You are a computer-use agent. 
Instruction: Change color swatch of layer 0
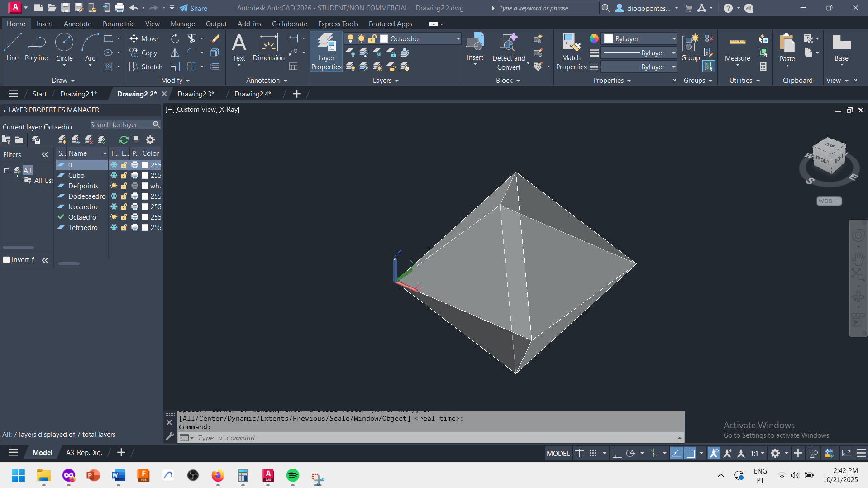click(145, 165)
